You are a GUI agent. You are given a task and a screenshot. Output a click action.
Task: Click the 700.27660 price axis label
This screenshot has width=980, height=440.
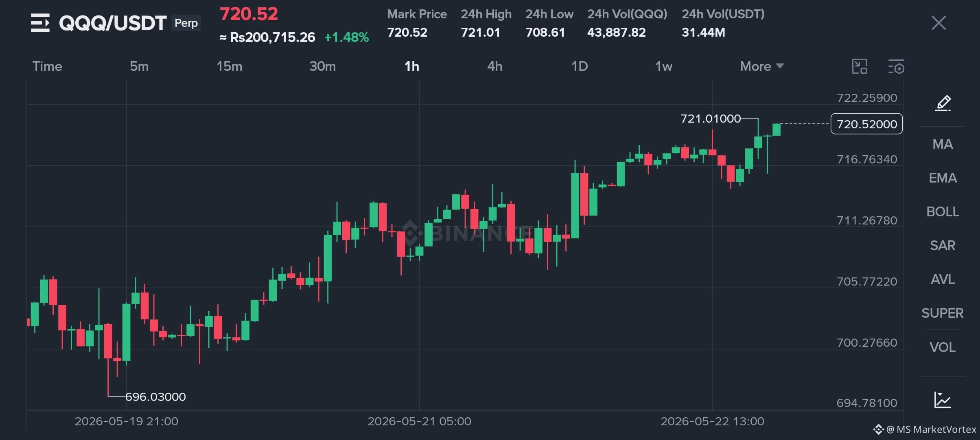(x=866, y=343)
